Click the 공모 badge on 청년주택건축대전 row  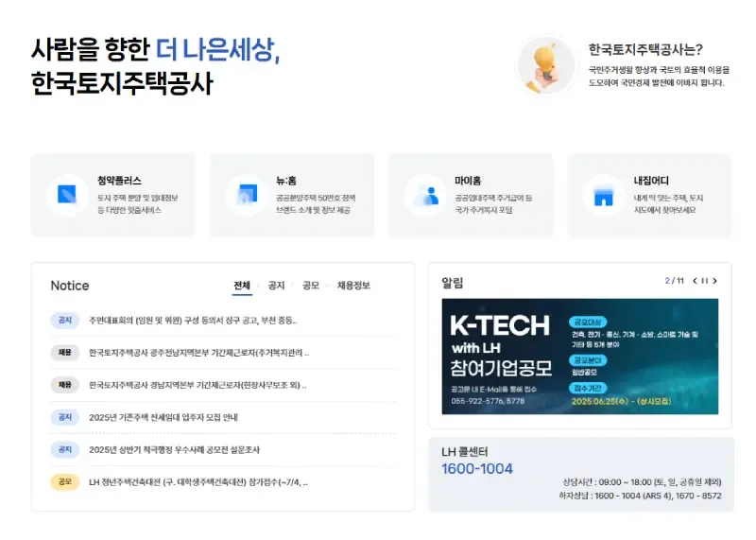[x=65, y=481]
